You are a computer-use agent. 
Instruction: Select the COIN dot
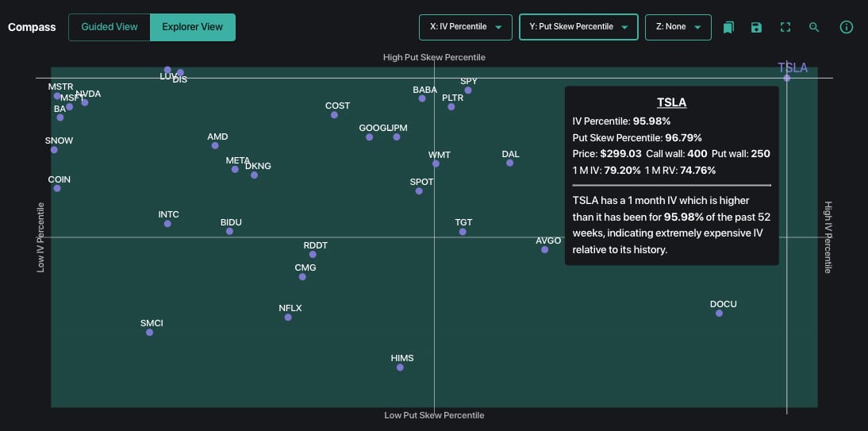tap(57, 188)
